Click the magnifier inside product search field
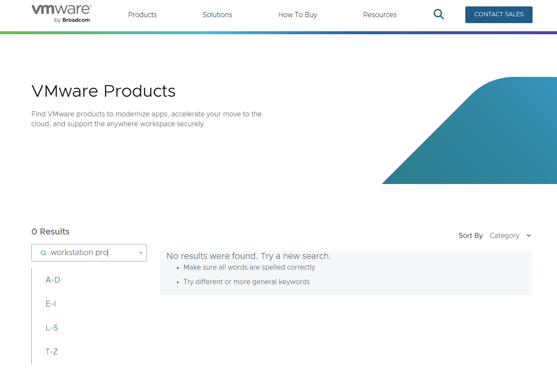This screenshot has height=392, width=557. (x=43, y=253)
